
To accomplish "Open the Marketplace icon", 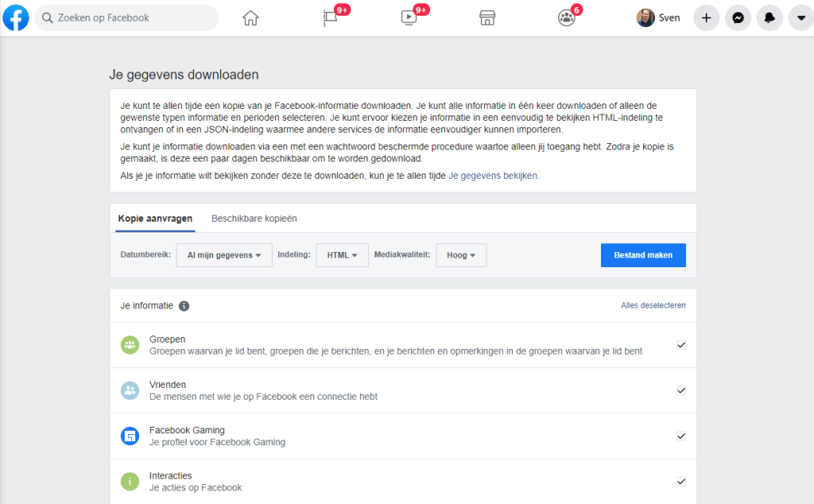I will click(x=487, y=17).
